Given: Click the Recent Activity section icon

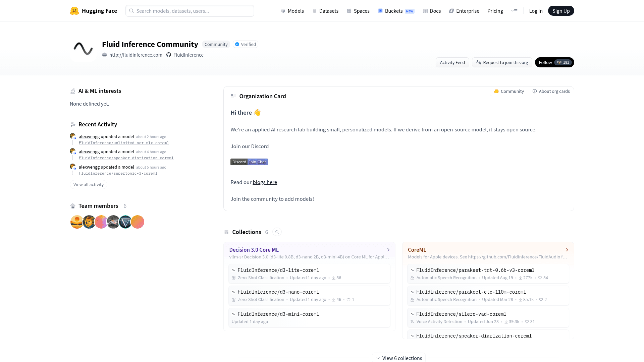Looking at the screenshot, I should tap(73, 124).
